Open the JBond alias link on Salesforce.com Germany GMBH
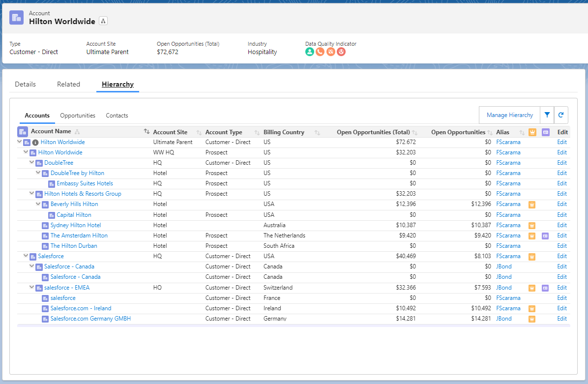This screenshot has height=384, width=588. pyautogui.click(x=503, y=318)
